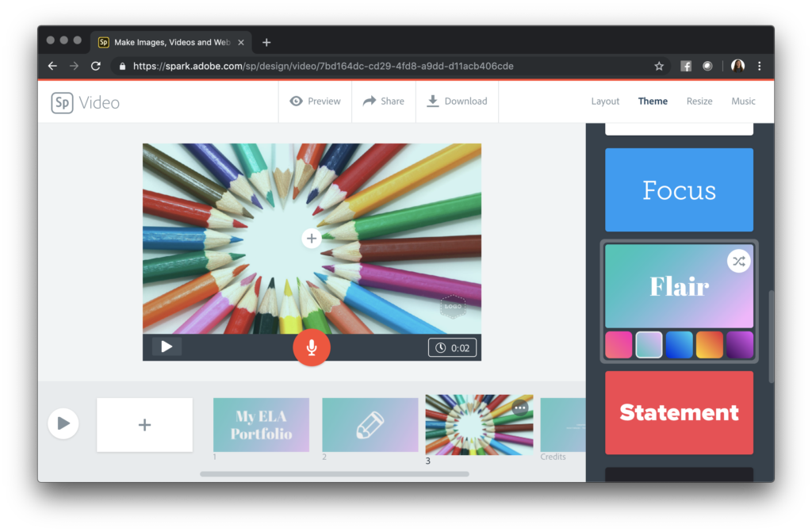Shuffle the Flair theme colors
Image resolution: width=812 pixels, height=532 pixels.
(739, 260)
